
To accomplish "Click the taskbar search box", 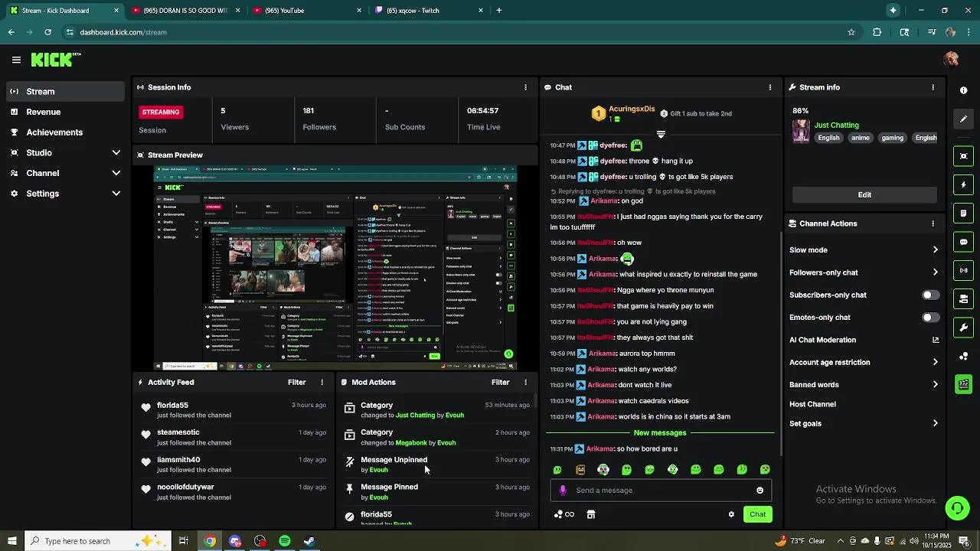I will click(100, 541).
